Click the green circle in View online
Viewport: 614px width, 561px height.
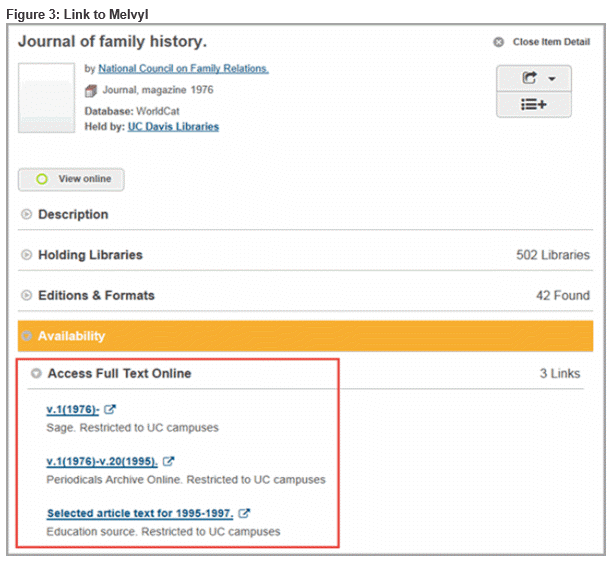(42, 179)
